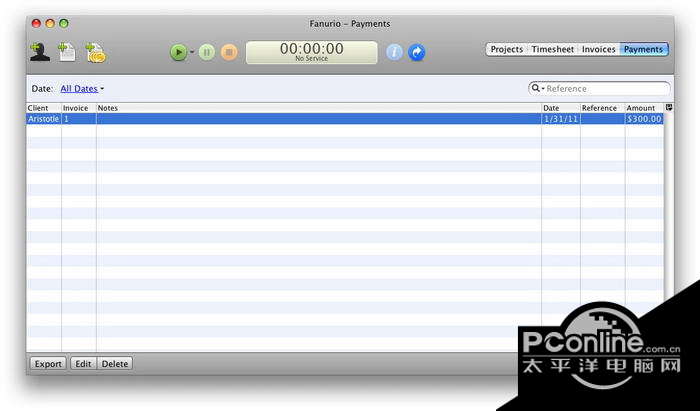
Task: Sort by the Date column header
Action: [x=561, y=108]
